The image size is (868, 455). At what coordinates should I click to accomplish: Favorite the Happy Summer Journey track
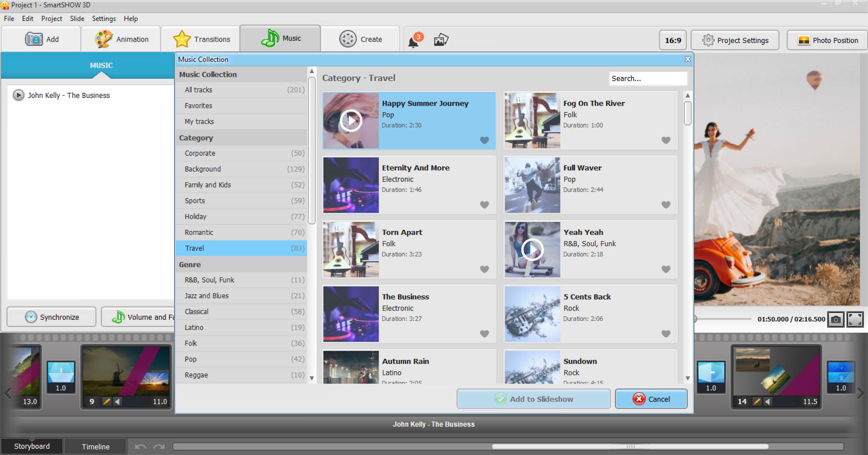pos(484,140)
